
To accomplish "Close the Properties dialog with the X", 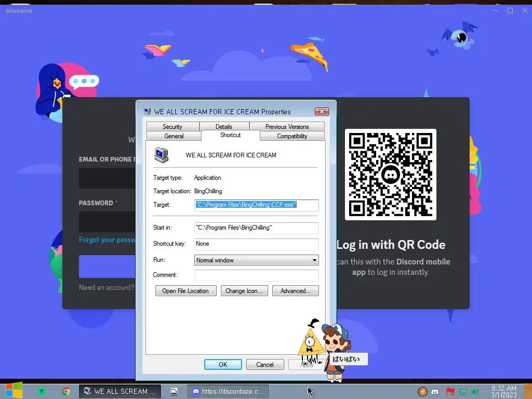I will pos(322,111).
